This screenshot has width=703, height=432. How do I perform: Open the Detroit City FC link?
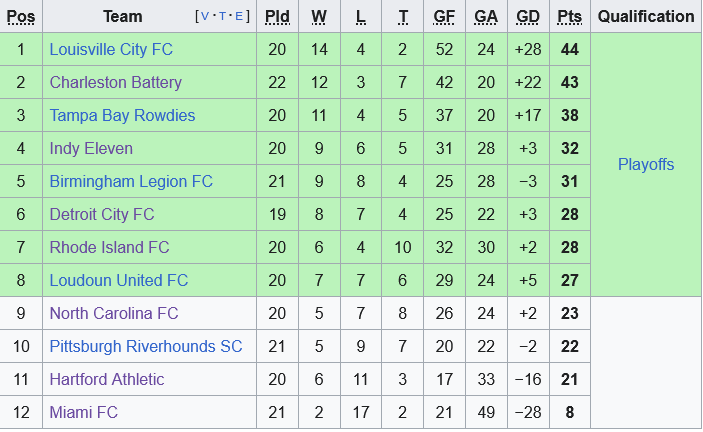[x=102, y=214]
